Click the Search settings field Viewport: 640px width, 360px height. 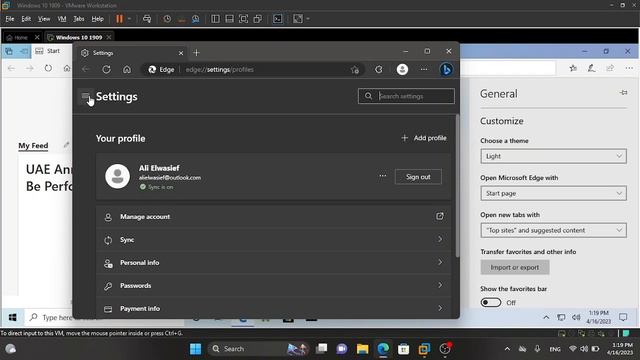click(406, 96)
